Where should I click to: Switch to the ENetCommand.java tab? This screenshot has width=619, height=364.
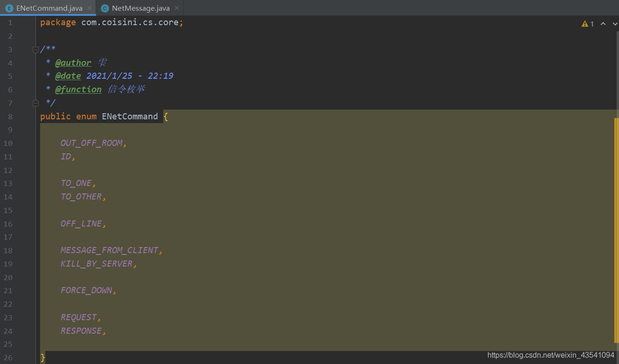tap(48, 8)
